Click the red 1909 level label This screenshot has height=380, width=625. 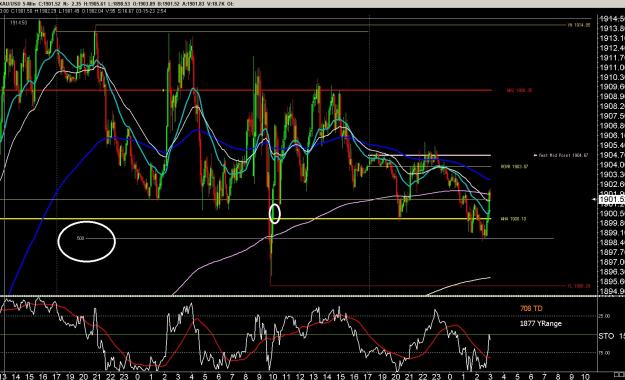[x=519, y=91]
